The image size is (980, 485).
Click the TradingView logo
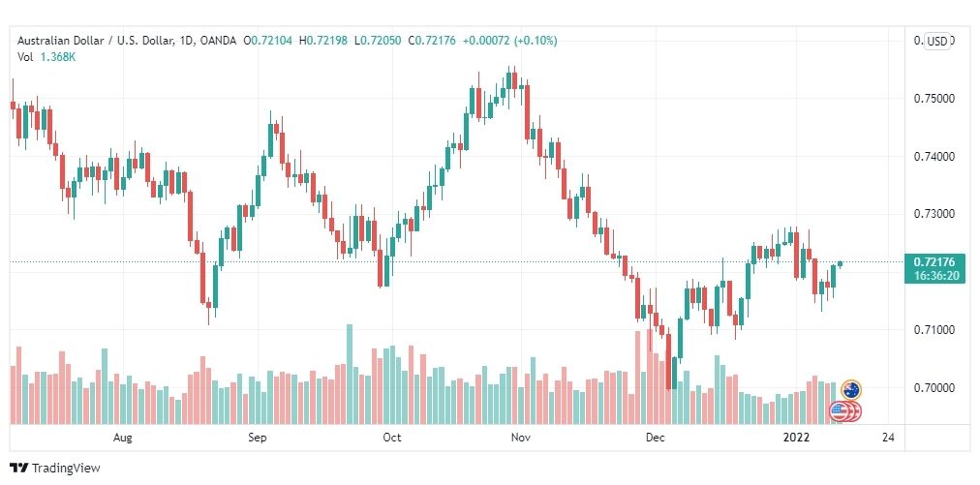click(55, 468)
